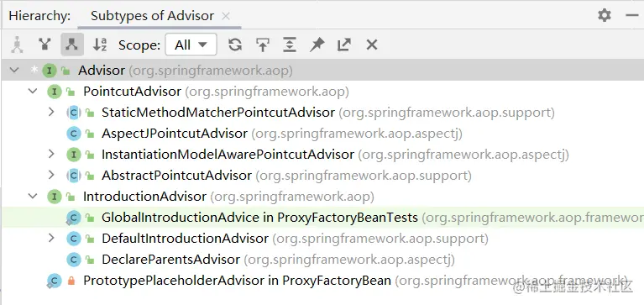The width and height of the screenshot is (644, 305).
Task: Select PointcutAdvisor tree item
Action: [x=322, y=92]
